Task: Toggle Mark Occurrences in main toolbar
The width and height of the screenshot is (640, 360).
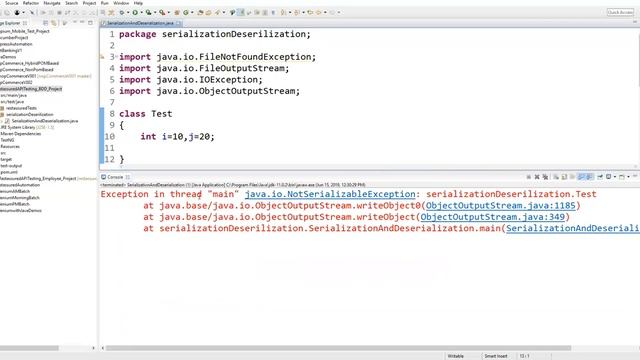Action: click(x=241, y=13)
